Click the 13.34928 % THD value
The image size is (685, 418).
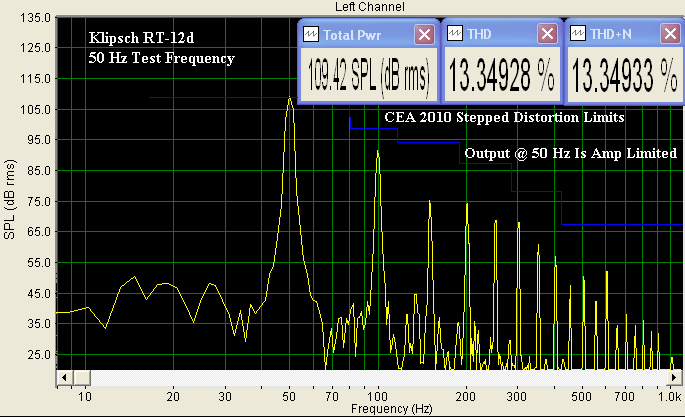502,75
